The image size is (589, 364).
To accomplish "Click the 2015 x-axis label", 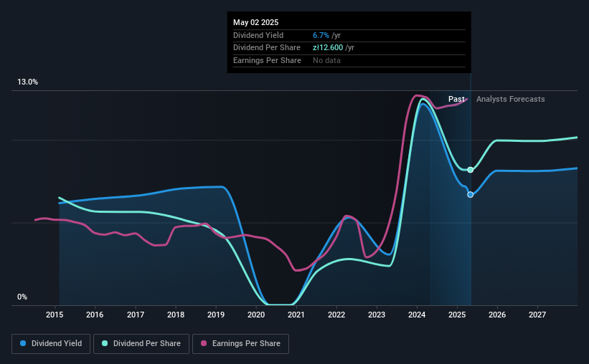I will point(55,315).
